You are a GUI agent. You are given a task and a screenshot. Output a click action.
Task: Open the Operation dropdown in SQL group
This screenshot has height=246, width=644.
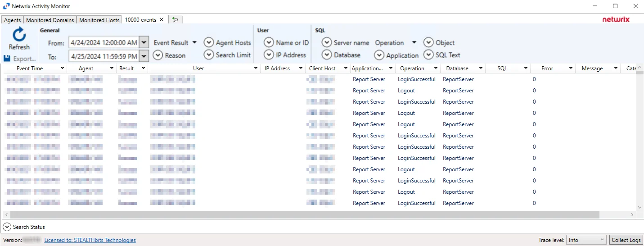(396, 43)
